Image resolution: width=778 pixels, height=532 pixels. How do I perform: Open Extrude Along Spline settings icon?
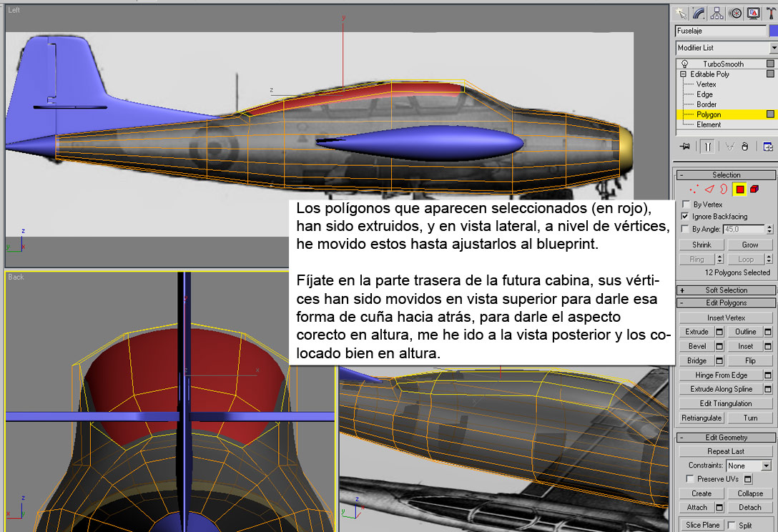(x=768, y=389)
